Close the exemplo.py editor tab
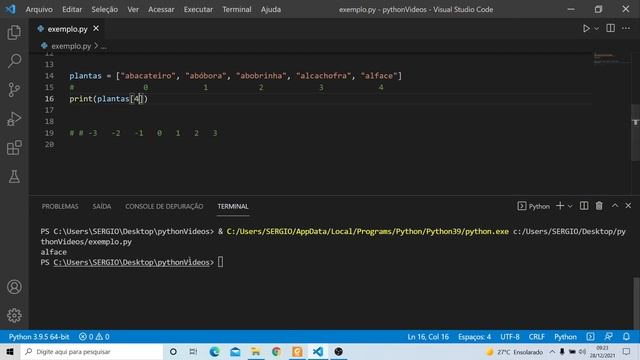Viewport: 640px width, 360px height. pos(96,29)
